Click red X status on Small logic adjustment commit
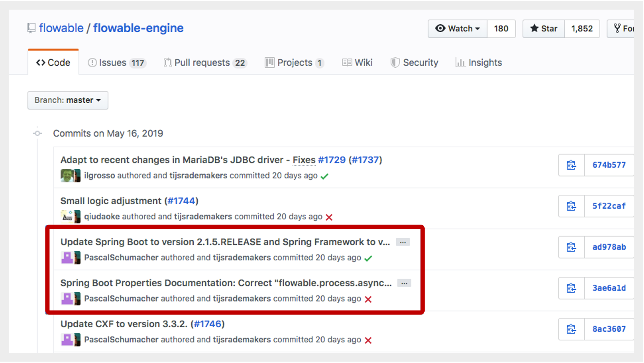The width and height of the screenshot is (644, 363). [x=329, y=217]
